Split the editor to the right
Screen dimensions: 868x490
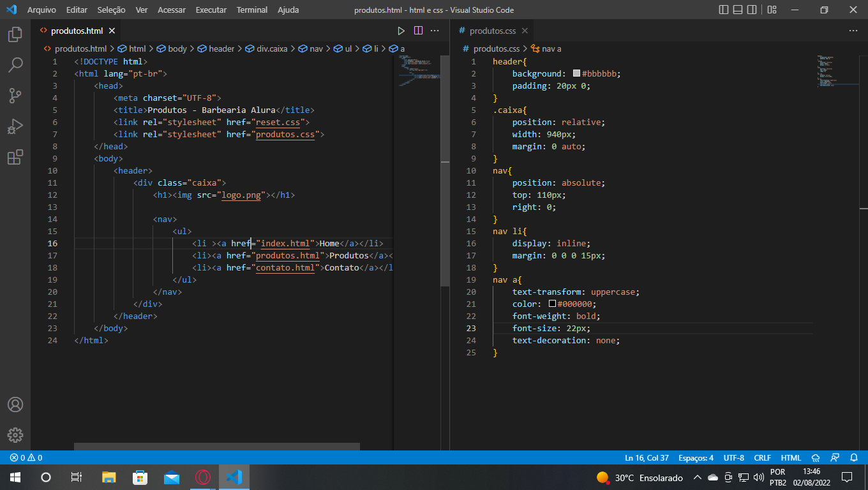point(418,31)
